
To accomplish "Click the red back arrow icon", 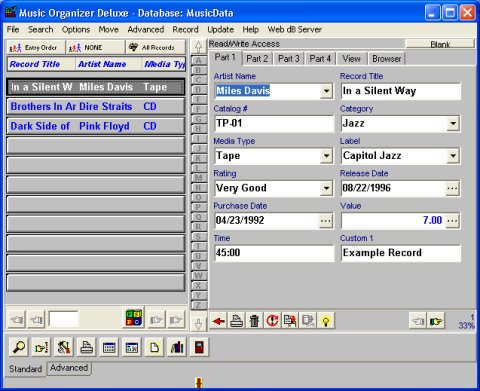I will pos(219,321).
